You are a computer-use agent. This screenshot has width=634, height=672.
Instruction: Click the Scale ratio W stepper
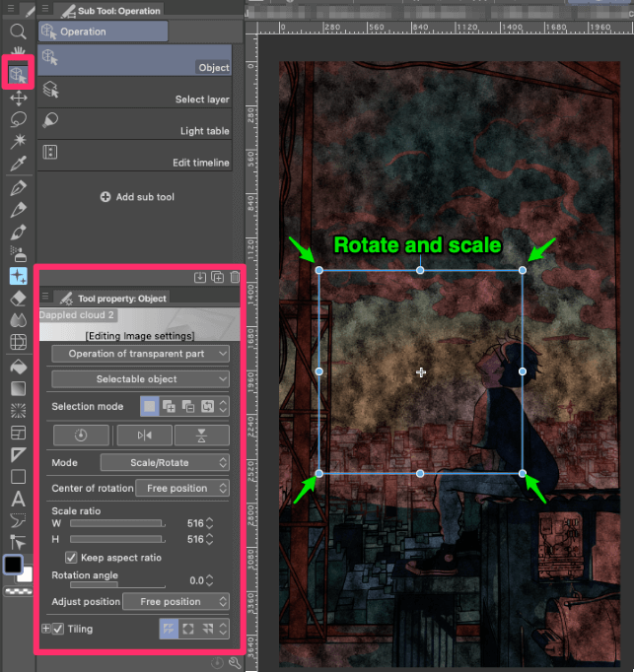pos(209,523)
